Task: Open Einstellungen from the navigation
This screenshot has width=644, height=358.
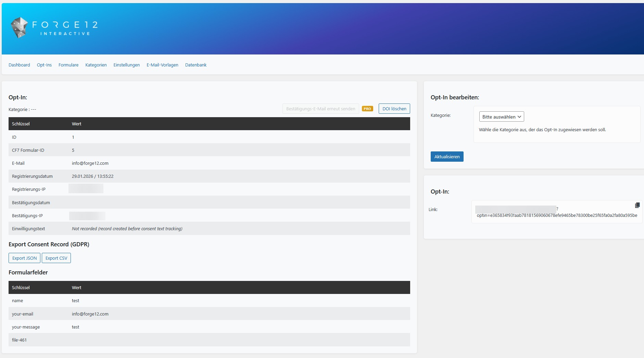Action: (126, 65)
